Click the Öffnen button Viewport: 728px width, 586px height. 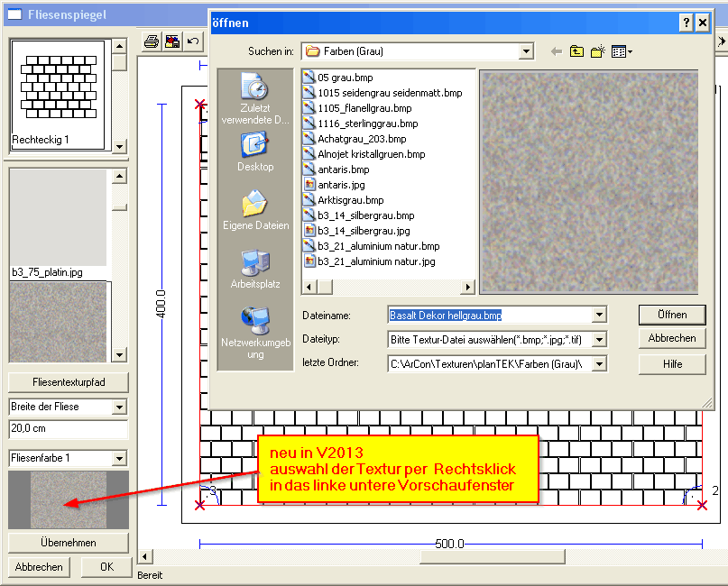click(672, 315)
